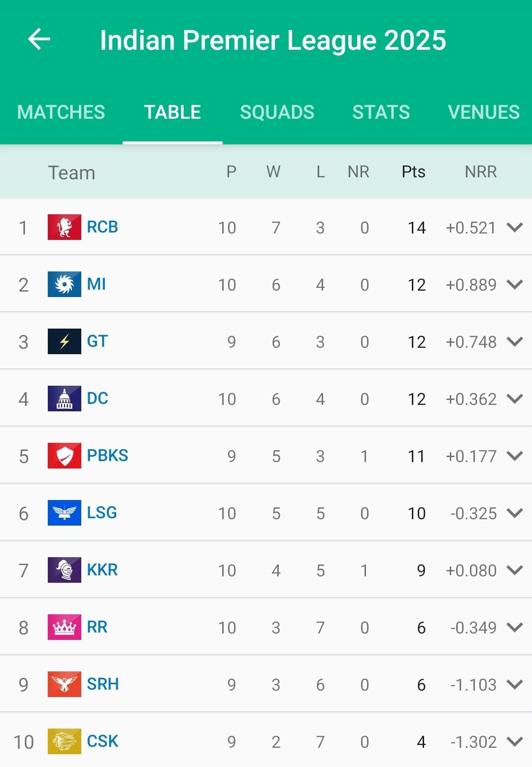Image resolution: width=532 pixels, height=767 pixels.
Task: Expand the PBKS row chevron
Action: tap(515, 456)
